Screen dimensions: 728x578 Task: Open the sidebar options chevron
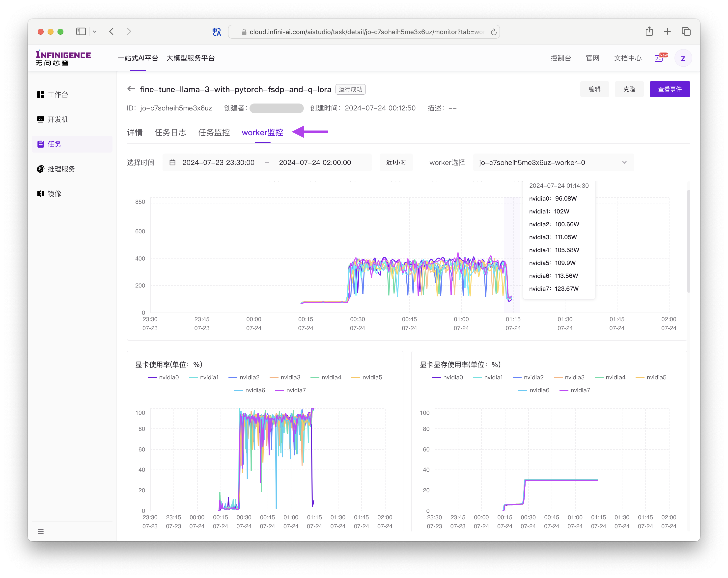(95, 31)
